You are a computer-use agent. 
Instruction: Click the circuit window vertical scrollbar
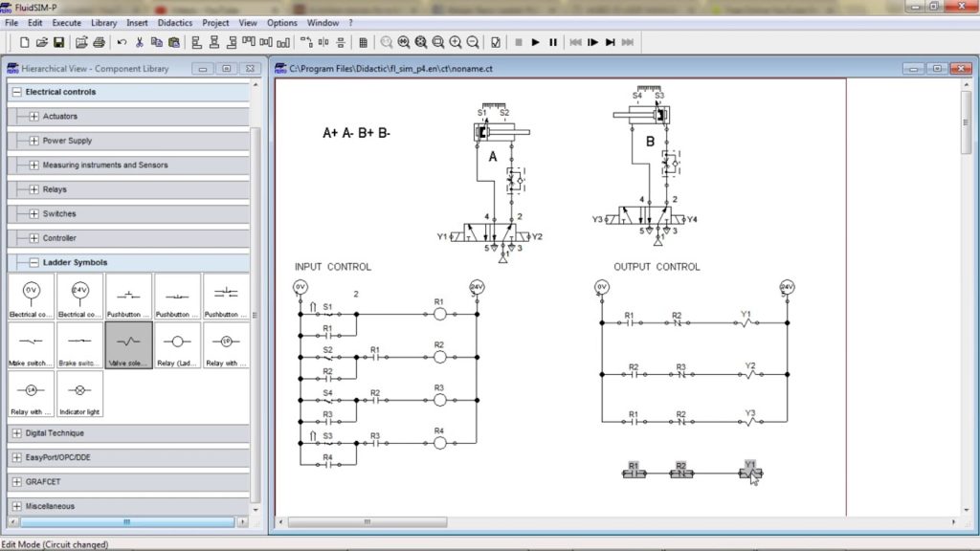tap(967, 121)
